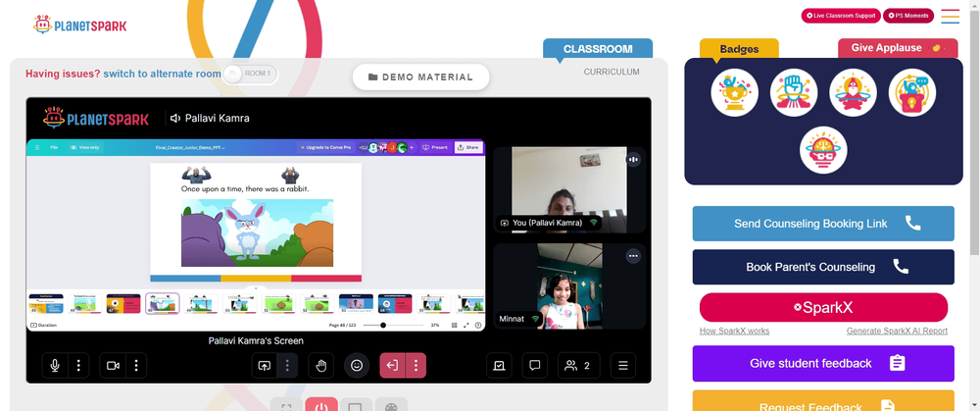Open the whiteboard icon in meeting toolbar
This screenshot has height=411, width=980.
click(x=500, y=366)
